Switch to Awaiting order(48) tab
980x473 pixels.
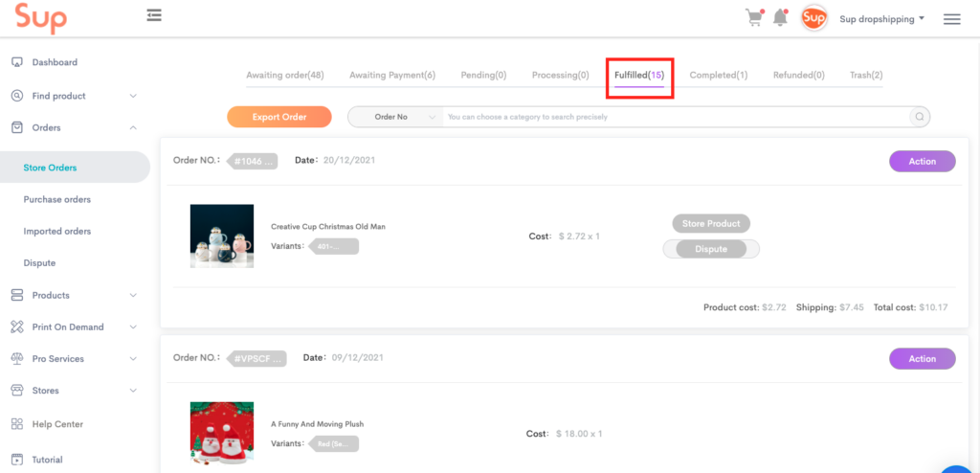[x=285, y=75]
